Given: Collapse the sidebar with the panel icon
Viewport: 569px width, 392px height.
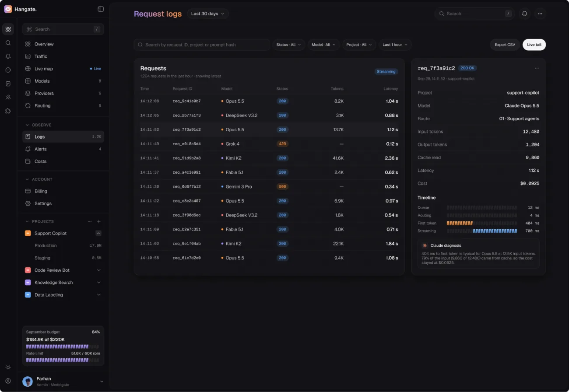Looking at the screenshot, I should click(x=101, y=9).
